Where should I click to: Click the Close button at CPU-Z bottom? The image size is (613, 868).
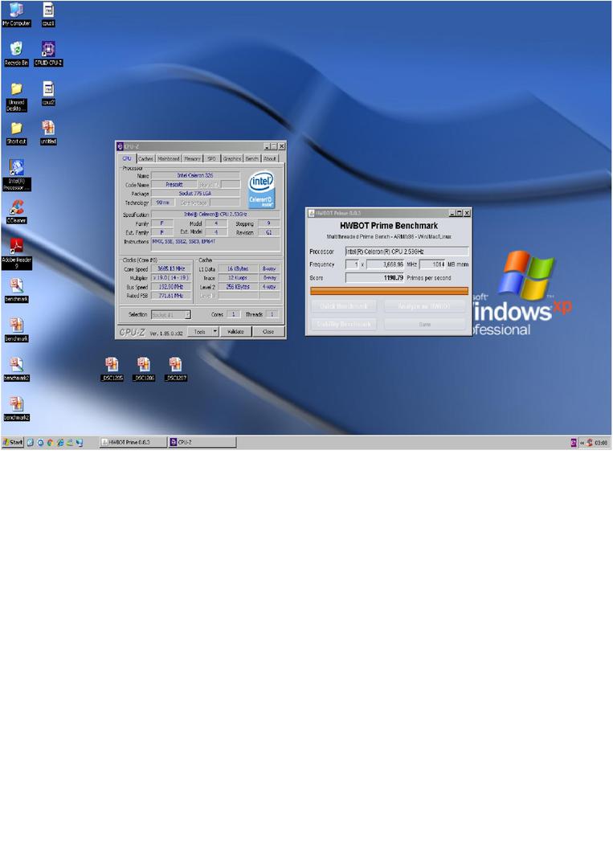coord(269,332)
